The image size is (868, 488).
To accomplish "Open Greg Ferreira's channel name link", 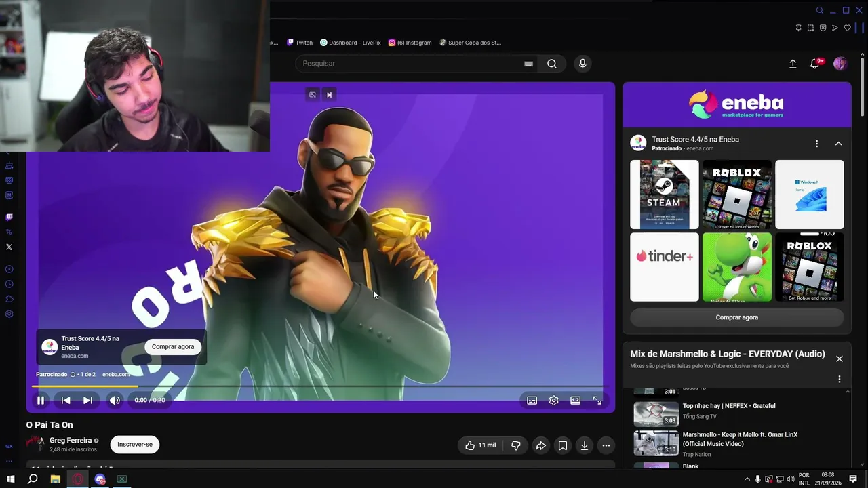I will (71, 441).
